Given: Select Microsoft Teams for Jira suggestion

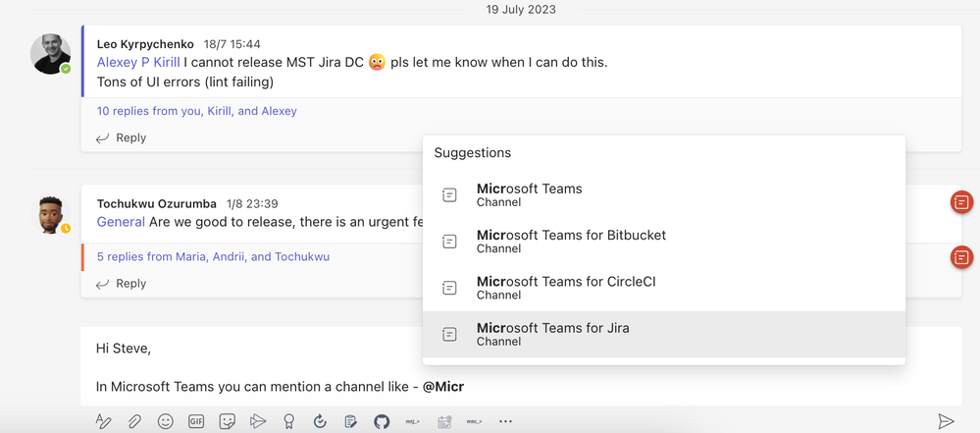Looking at the screenshot, I should [552, 334].
